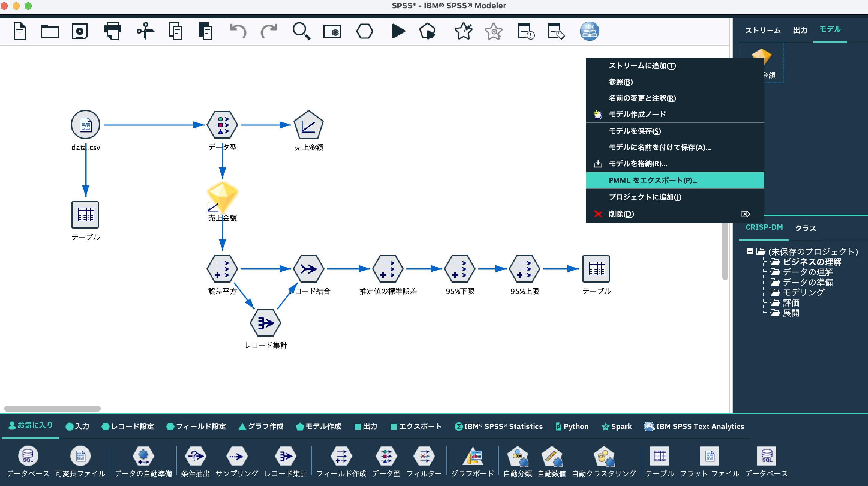Select the data.csv source node
This screenshot has height=486, width=868.
[x=85, y=125]
